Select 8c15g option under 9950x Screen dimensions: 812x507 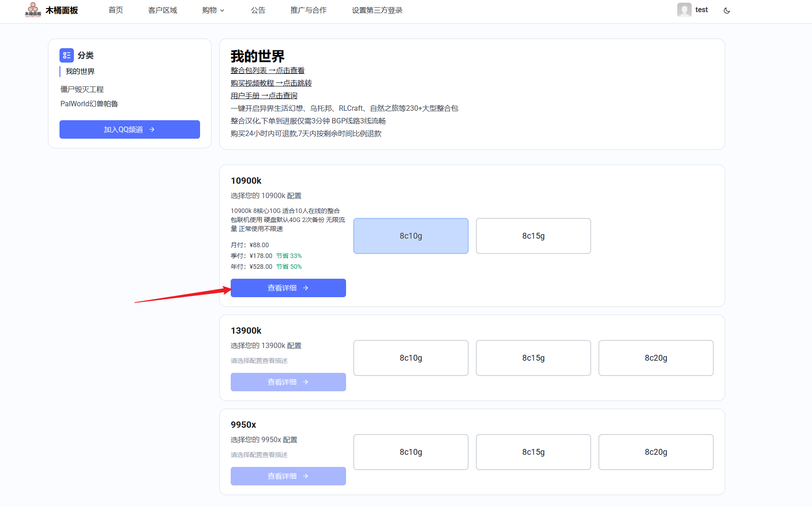point(534,452)
